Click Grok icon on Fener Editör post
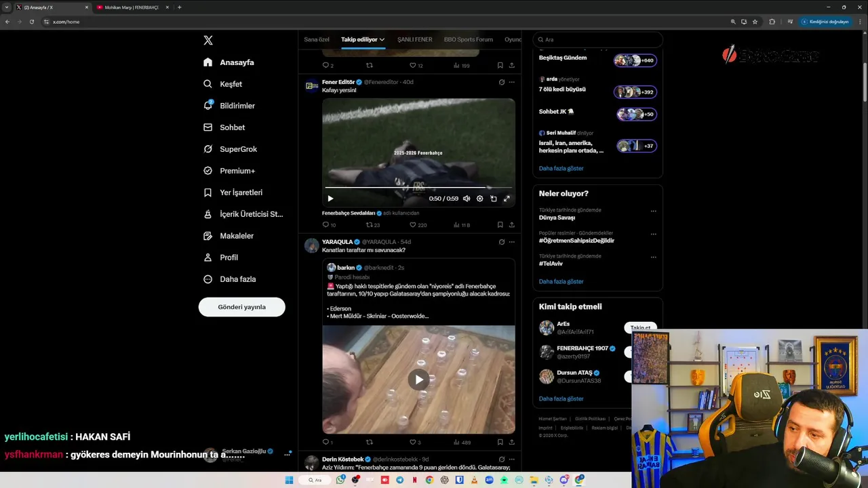This screenshot has width=868, height=488. pyautogui.click(x=501, y=82)
